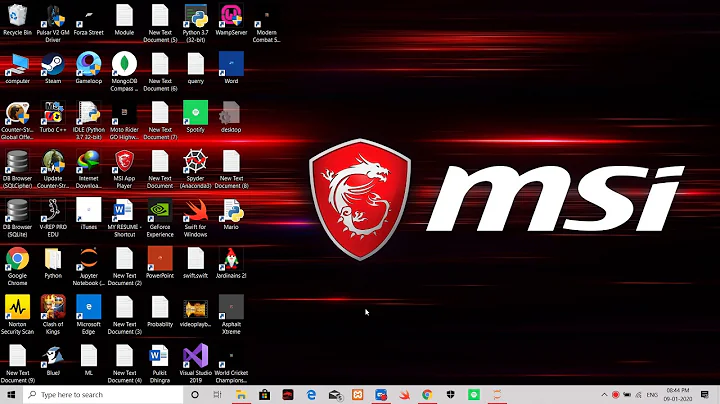
Task: Select the V-REP PRO EDU icon
Action: (x=53, y=218)
